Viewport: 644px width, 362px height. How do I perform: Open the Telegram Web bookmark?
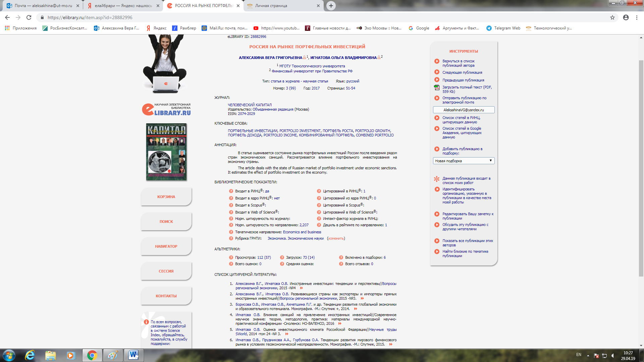pyautogui.click(x=503, y=28)
